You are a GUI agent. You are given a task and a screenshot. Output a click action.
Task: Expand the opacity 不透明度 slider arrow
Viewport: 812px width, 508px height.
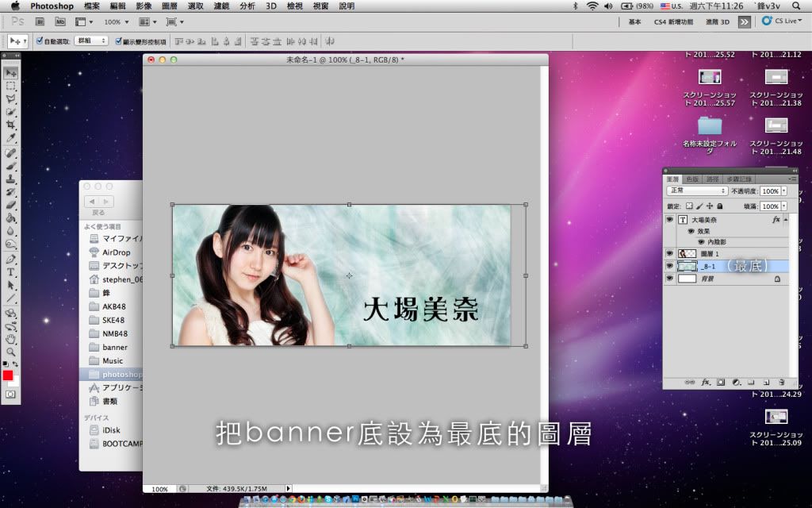[x=784, y=191]
